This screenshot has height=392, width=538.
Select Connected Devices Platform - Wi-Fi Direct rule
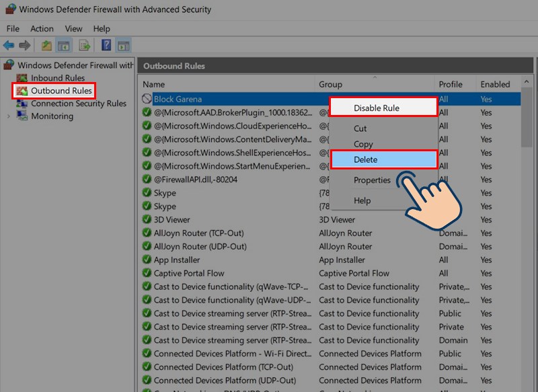click(x=233, y=353)
